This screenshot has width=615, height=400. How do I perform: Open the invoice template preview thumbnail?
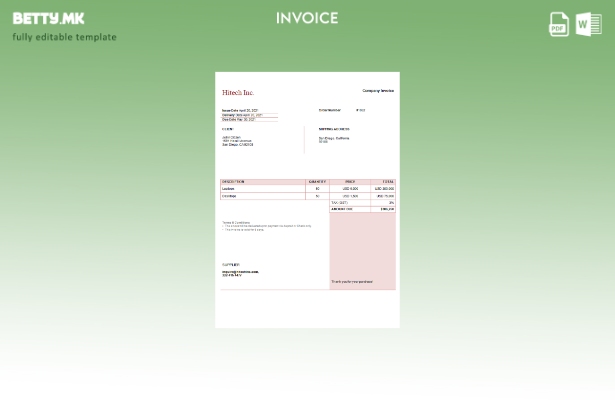[x=307, y=199]
